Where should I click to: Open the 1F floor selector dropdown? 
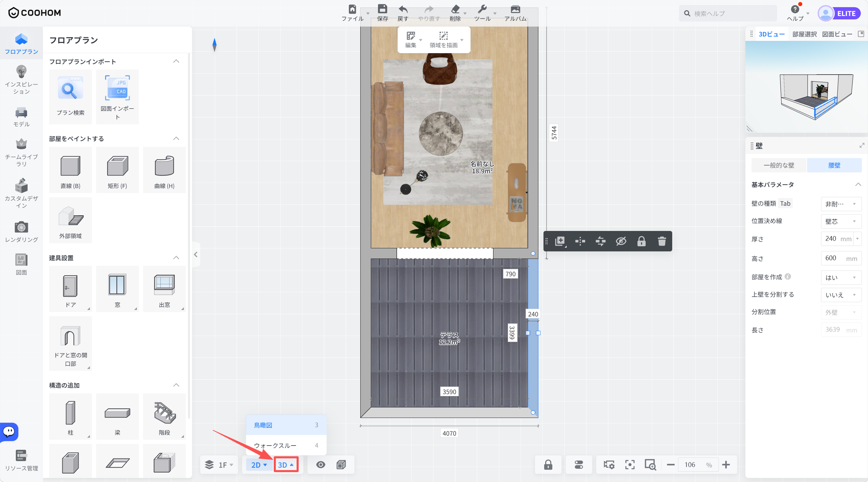tap(219, 465)
